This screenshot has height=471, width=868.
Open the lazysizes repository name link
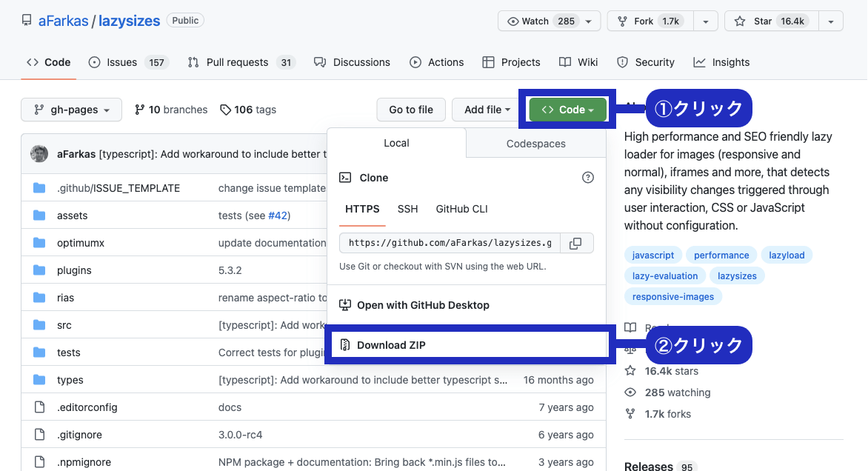(x=130, y=21)
